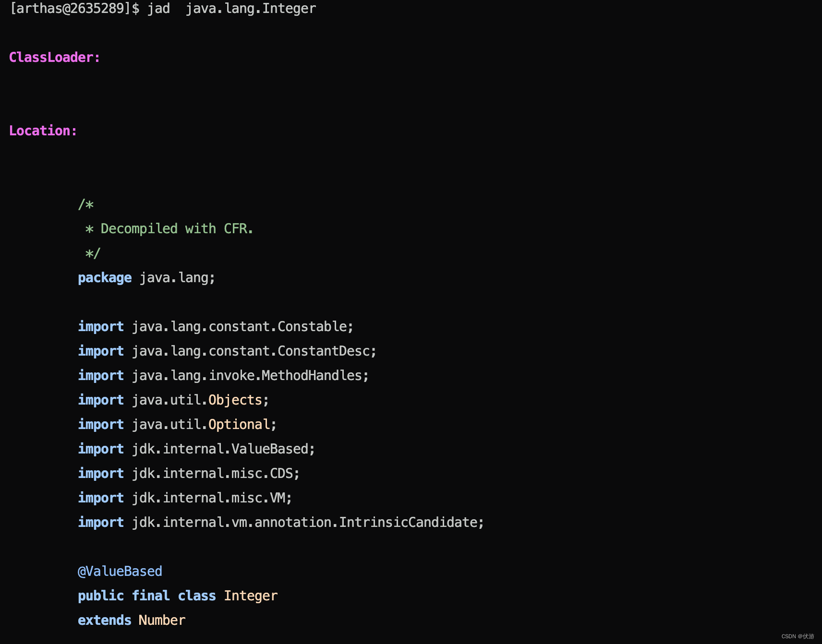Click the 'import java.util.Objects;' line
Screen dimensions: 822x644
173,400
